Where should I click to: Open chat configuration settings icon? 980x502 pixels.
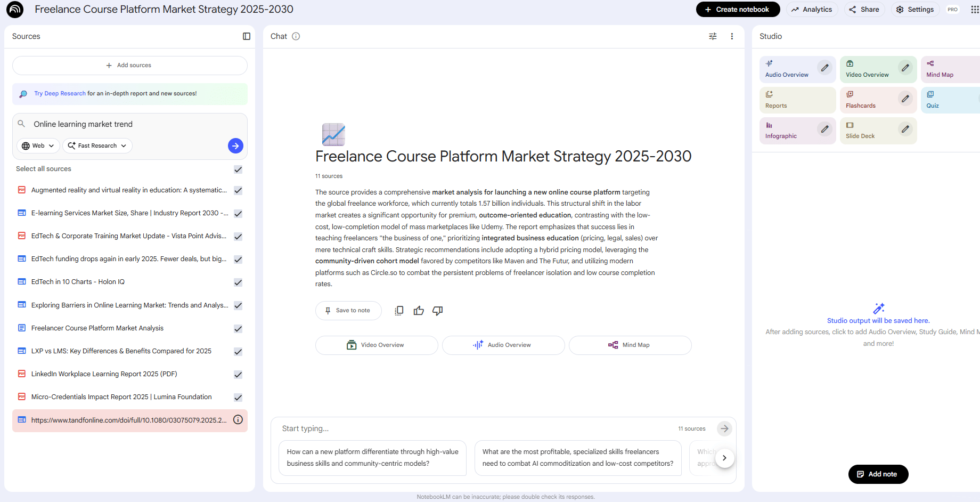pos(713,36)
